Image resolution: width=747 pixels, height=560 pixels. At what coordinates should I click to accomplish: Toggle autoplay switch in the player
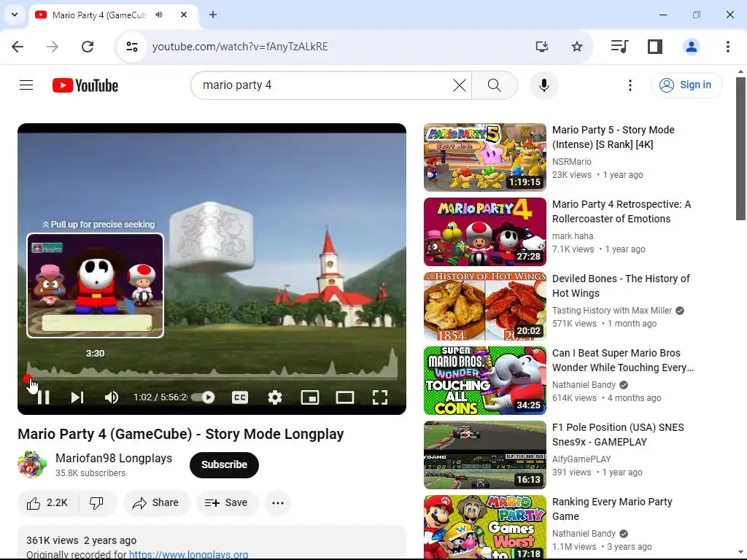click(204, 397)
